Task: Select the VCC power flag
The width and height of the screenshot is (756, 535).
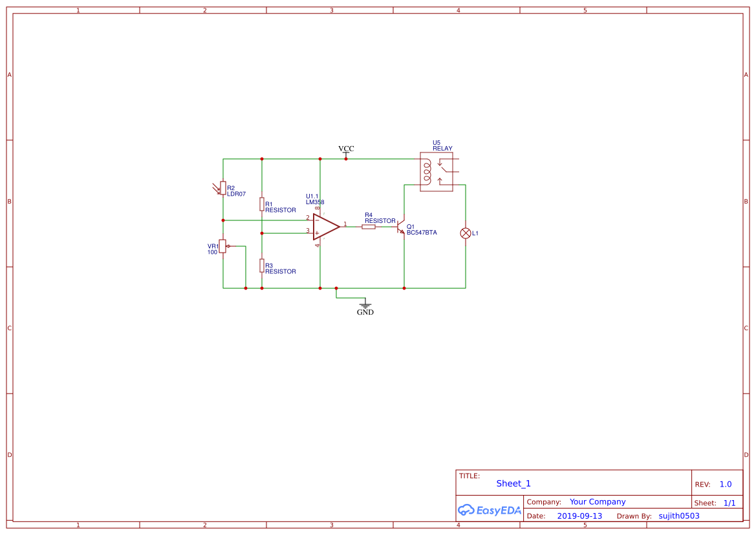Action: 346,150
